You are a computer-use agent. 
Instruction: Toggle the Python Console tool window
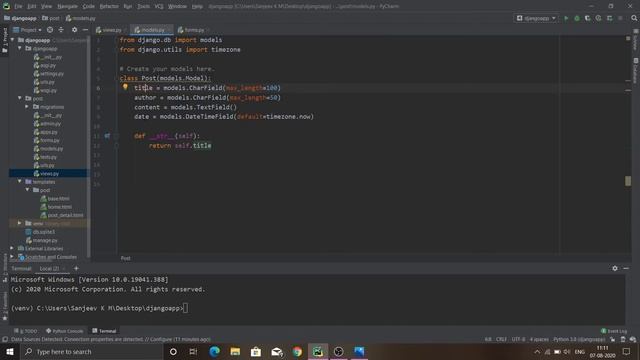tap(64, 331)
